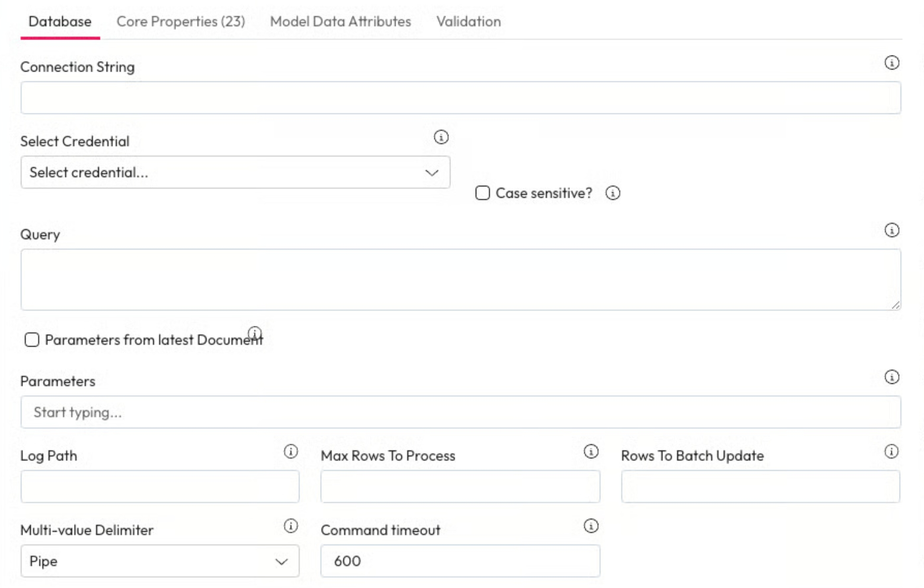Open the Model Data Attributes tab
Screen dimensions: 924x588
coord(340,22)
